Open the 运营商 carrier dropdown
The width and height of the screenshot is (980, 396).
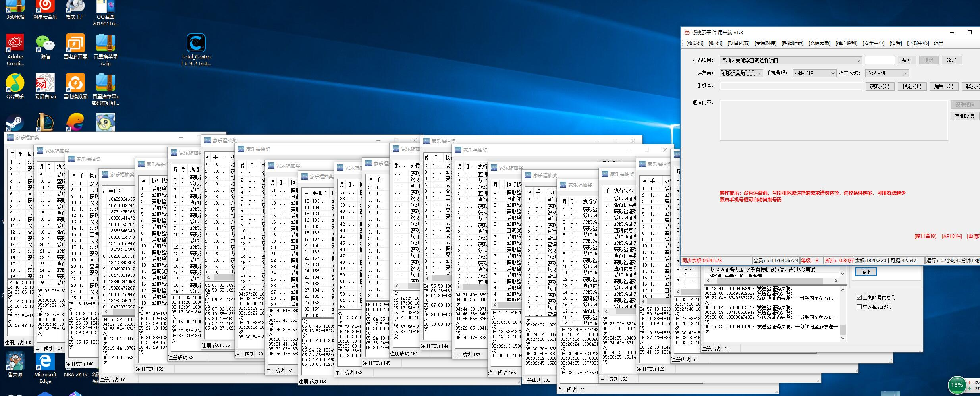click(741, 73)
